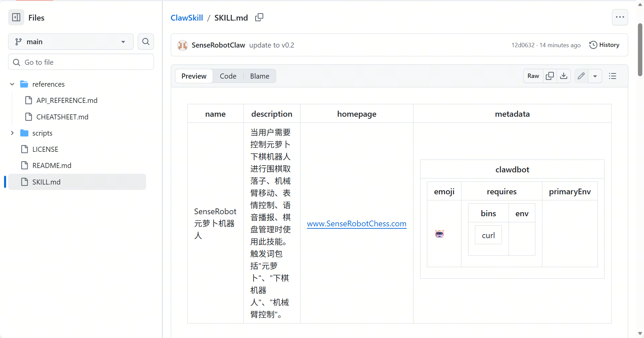Viewport: 644px width, 338px height.
Task: Edit this file with the pencil icon
Action: click(581, 76)
